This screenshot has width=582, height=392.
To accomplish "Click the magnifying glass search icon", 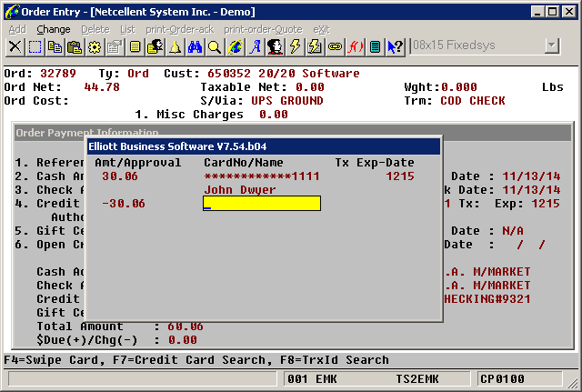I will (215, 46).
